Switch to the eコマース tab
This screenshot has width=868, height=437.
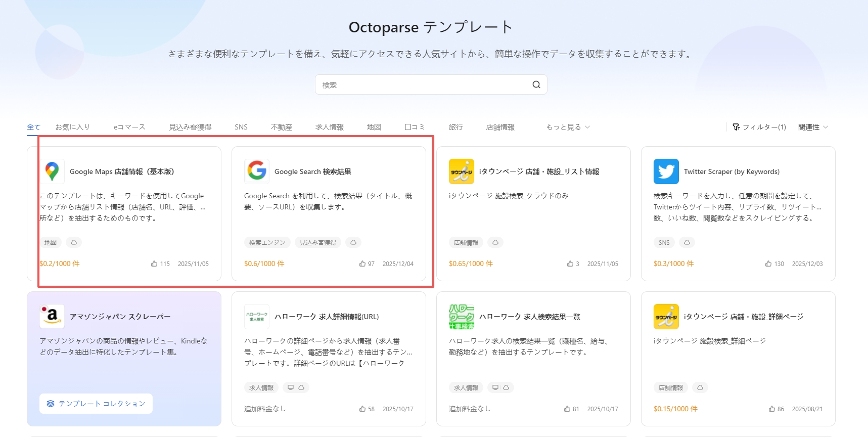129,127
